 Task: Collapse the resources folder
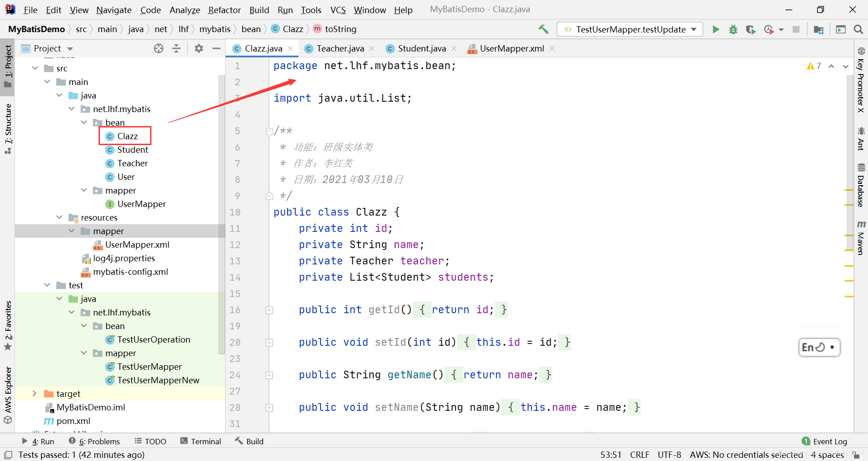[x=59, y=217]
